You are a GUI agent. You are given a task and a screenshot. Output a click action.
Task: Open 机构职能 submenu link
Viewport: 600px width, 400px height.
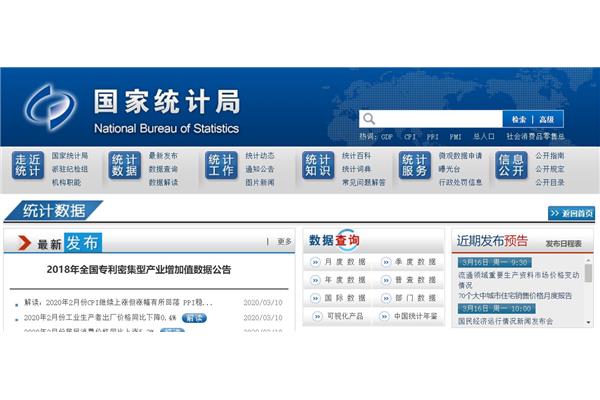click(66, 182)
